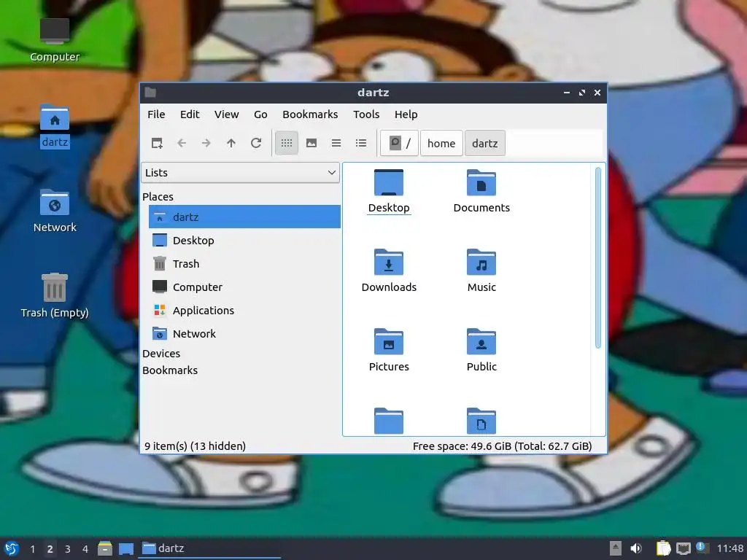The height and width of the screenshot is (560, 747).
Task: Click the Places section header
Action: coord(158,196)
